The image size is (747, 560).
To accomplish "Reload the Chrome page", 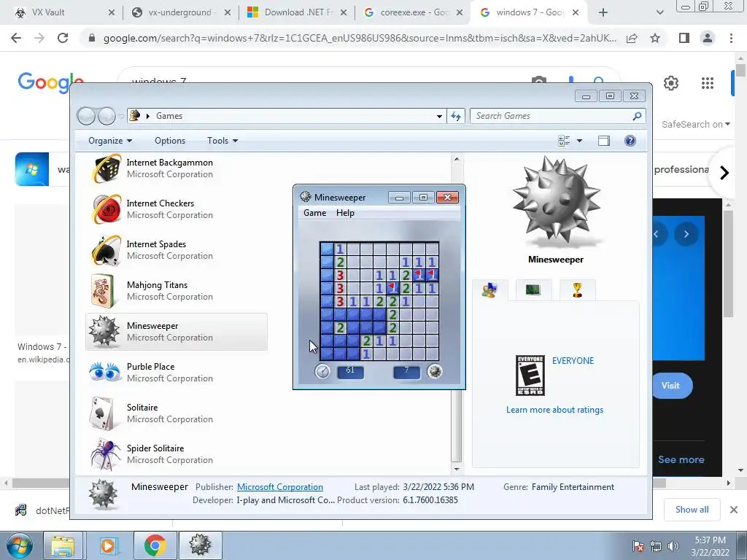I will 63,38.
